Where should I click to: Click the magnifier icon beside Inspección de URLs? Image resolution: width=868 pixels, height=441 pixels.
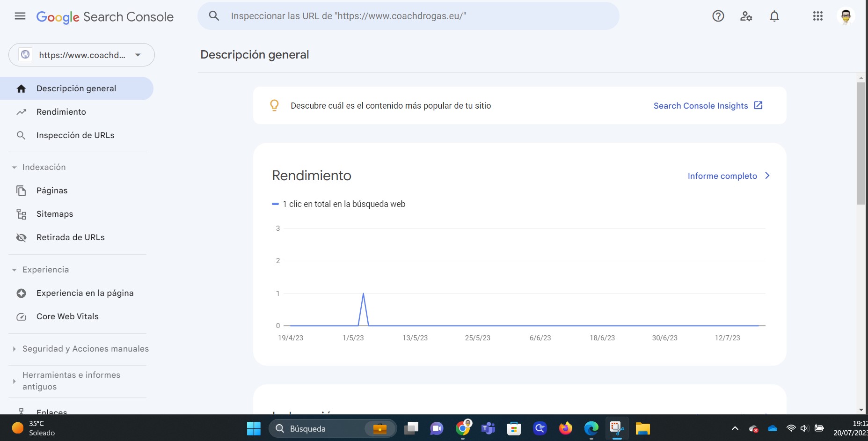coord(21,135)
